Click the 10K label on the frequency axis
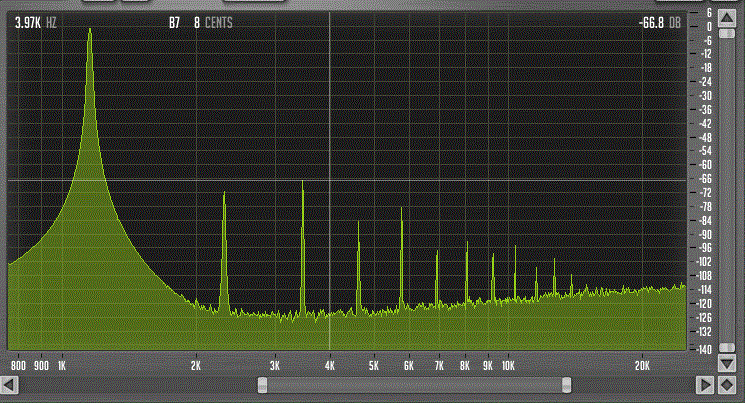The image size is (745, 403). (x=508, y=366)
